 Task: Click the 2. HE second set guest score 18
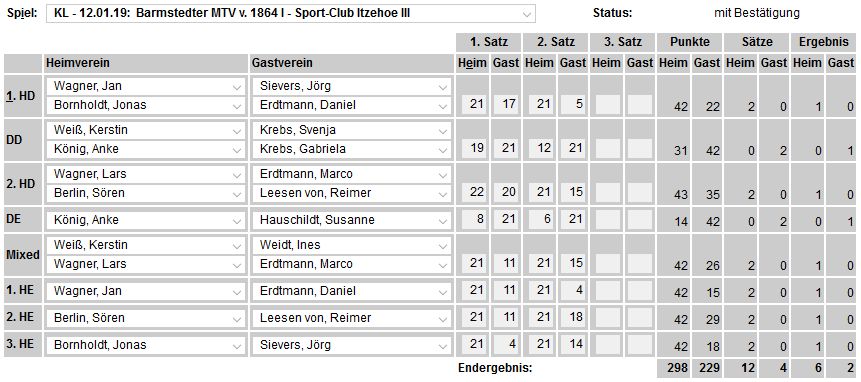pos(573,318)
